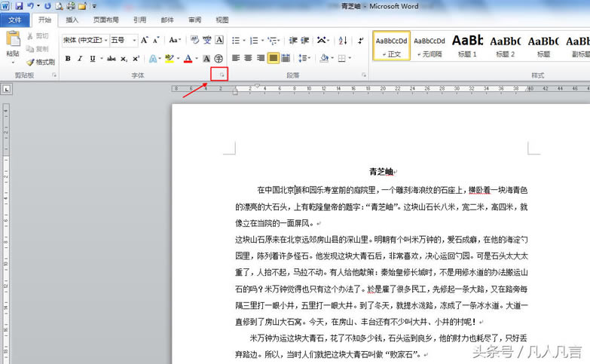Apply justify paragraph alignment
This screenshot has height=364, width=590.
click(x=274, y=58)
